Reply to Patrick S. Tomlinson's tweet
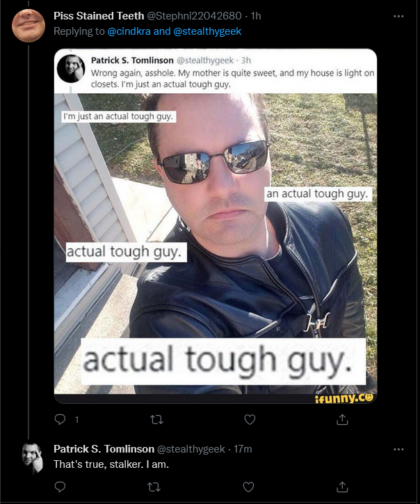This screenshot has width=420, height=504. [60, 487]
